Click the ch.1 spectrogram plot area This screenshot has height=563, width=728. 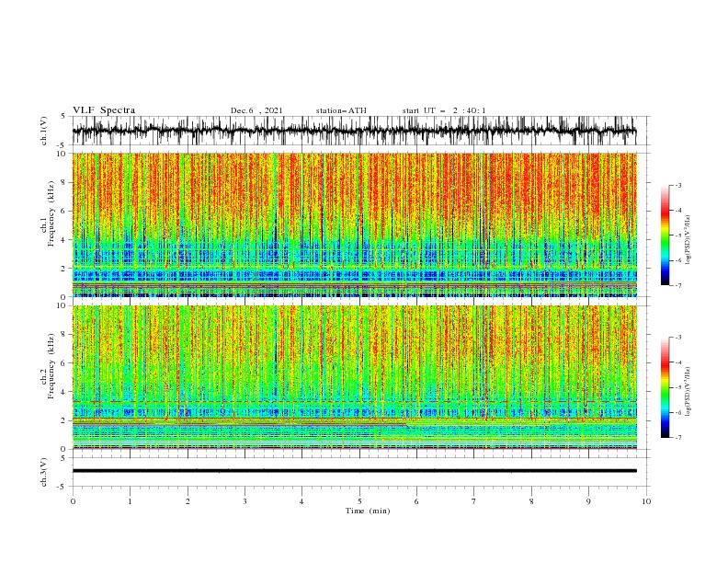coord(354,224)
